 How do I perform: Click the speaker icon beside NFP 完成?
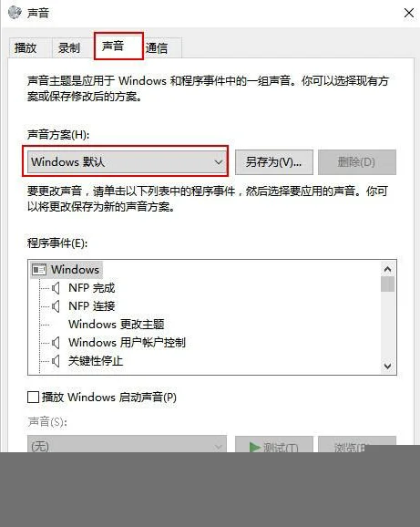[x=56, y=288]
